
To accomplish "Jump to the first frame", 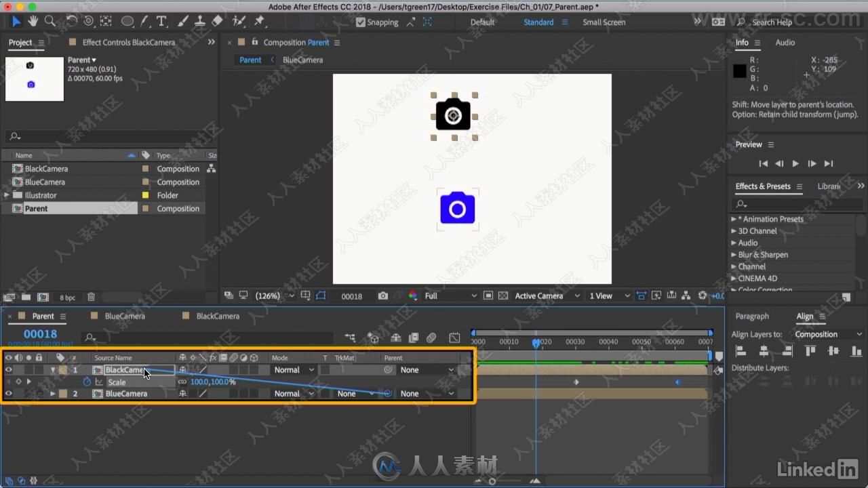I will pos(763,163).
